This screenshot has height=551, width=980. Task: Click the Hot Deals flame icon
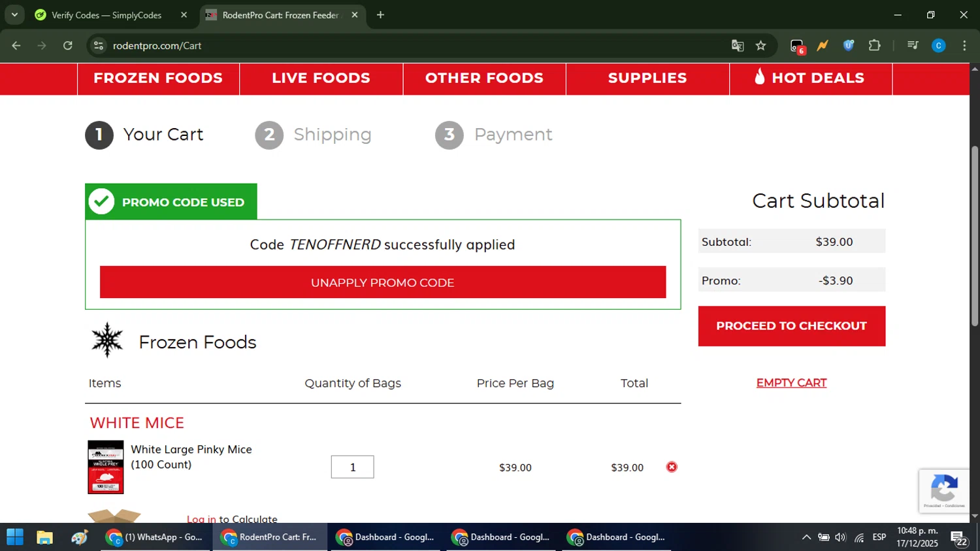point(759,76)
